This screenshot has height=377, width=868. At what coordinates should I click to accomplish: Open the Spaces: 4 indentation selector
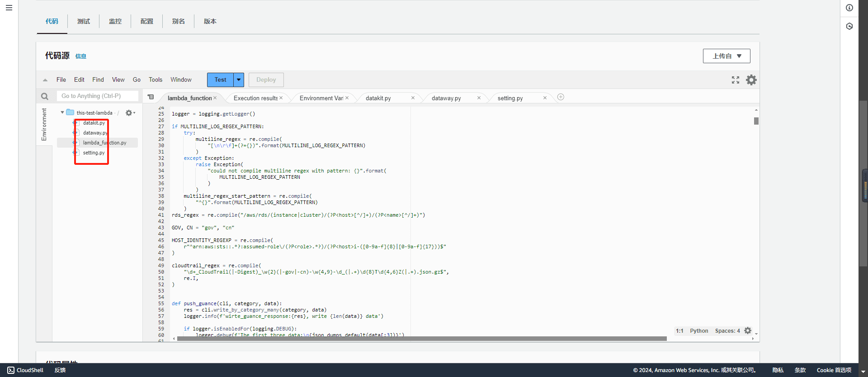(727, 331)
